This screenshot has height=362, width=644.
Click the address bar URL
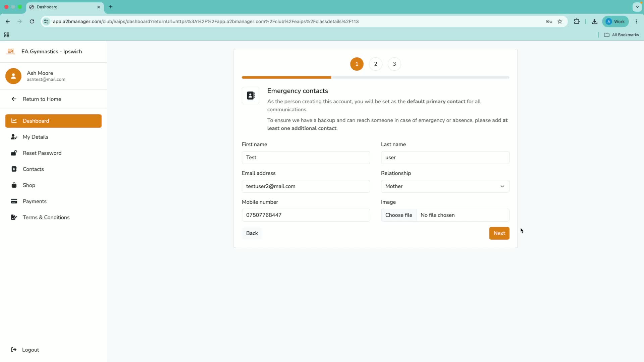[x=206, y=21]
